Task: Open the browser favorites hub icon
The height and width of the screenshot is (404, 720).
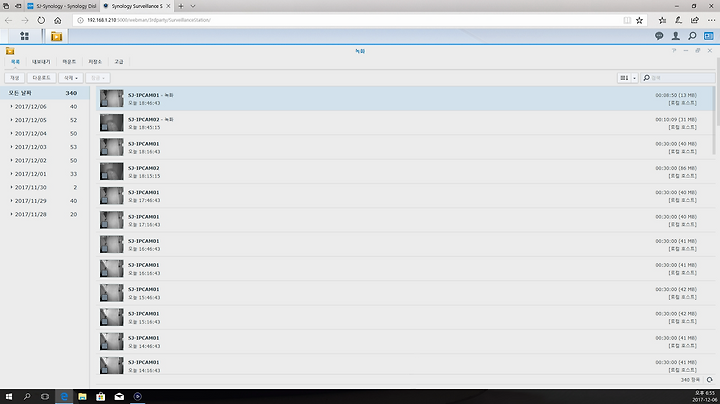Action: [662, 20]
